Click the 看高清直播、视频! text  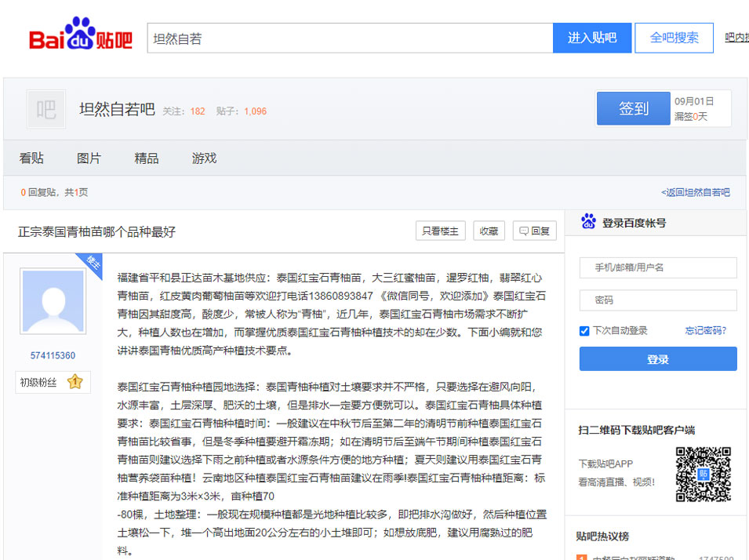tap(616, 482)
